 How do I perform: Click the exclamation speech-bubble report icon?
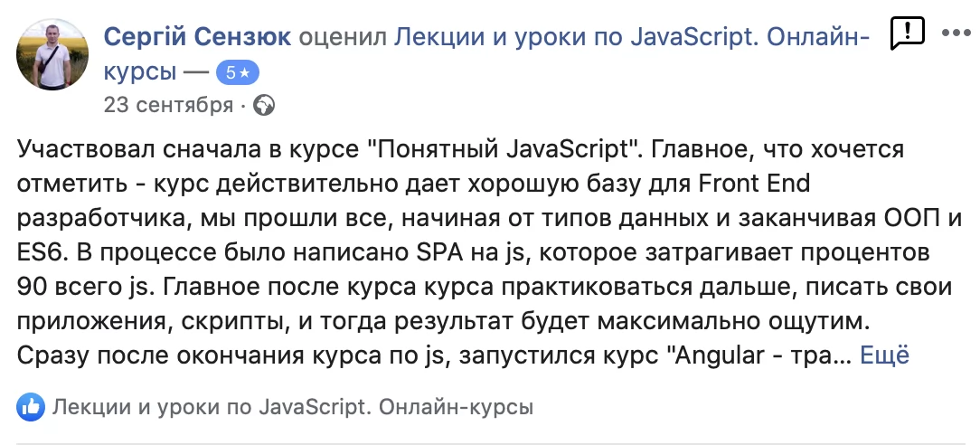click(907, 33)
